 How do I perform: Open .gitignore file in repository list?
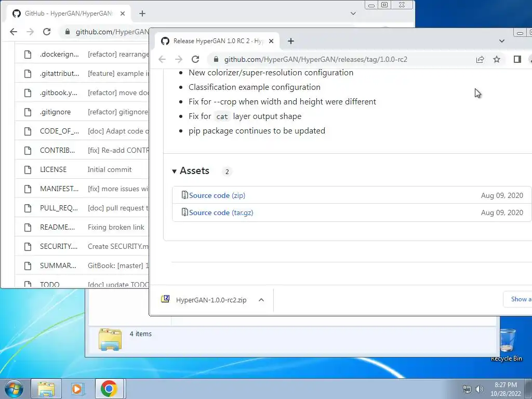click(55, 112)
